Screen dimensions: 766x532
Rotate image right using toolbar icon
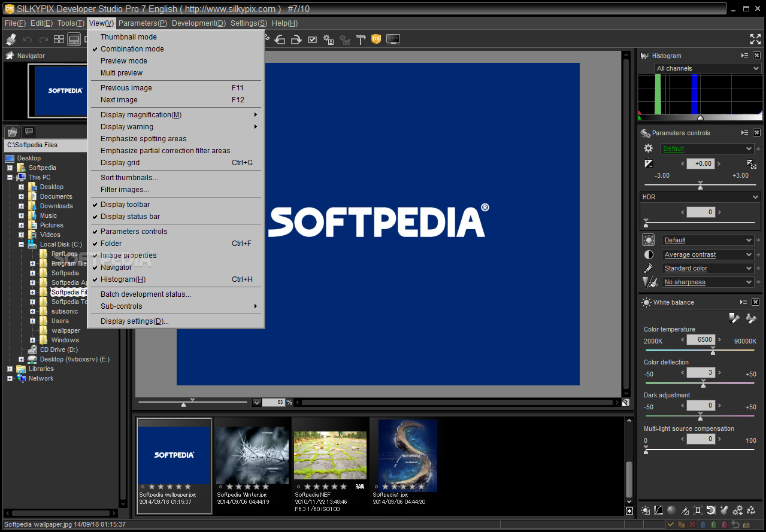296,39
